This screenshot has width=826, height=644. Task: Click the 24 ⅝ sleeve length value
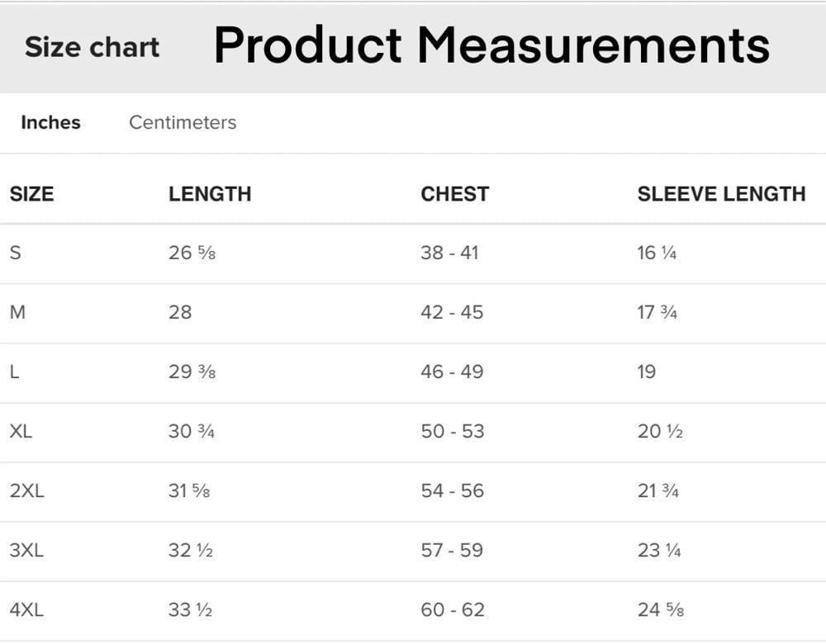pyautogui.click(x=661, y=610)
